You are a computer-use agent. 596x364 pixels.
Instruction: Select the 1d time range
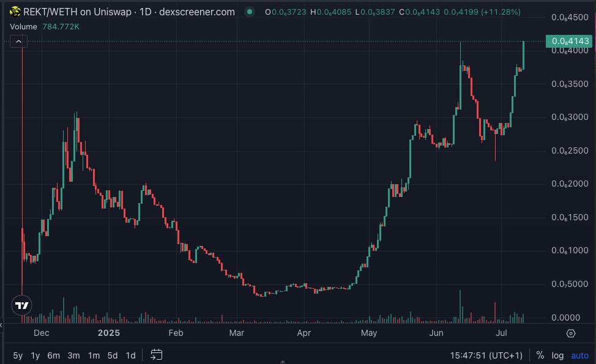click(x=130, y=355)
